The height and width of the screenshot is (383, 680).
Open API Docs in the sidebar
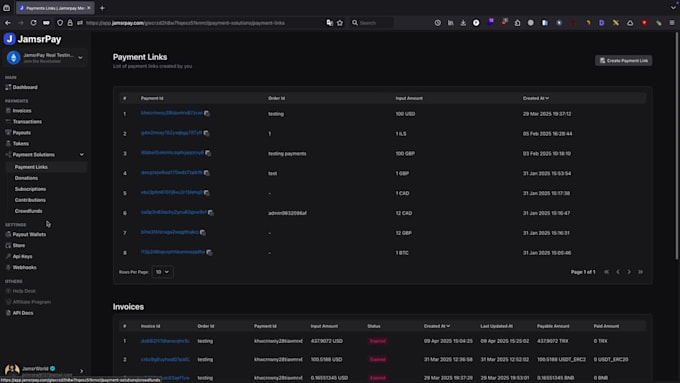point(23,313)
